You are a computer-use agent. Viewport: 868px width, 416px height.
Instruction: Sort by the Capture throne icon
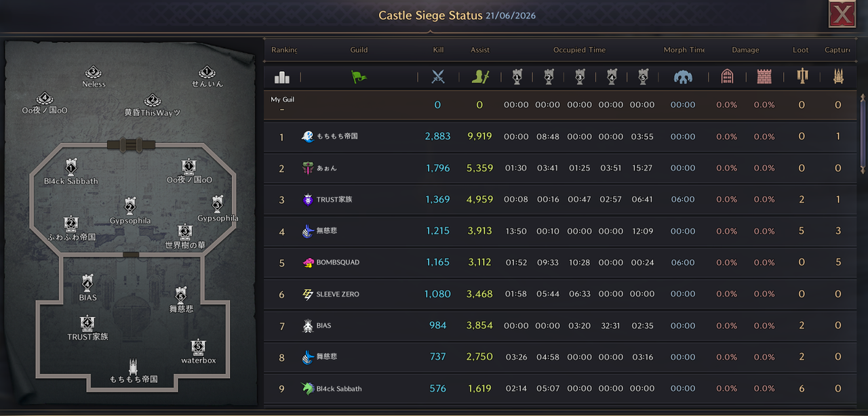click(x=838, y=77)
